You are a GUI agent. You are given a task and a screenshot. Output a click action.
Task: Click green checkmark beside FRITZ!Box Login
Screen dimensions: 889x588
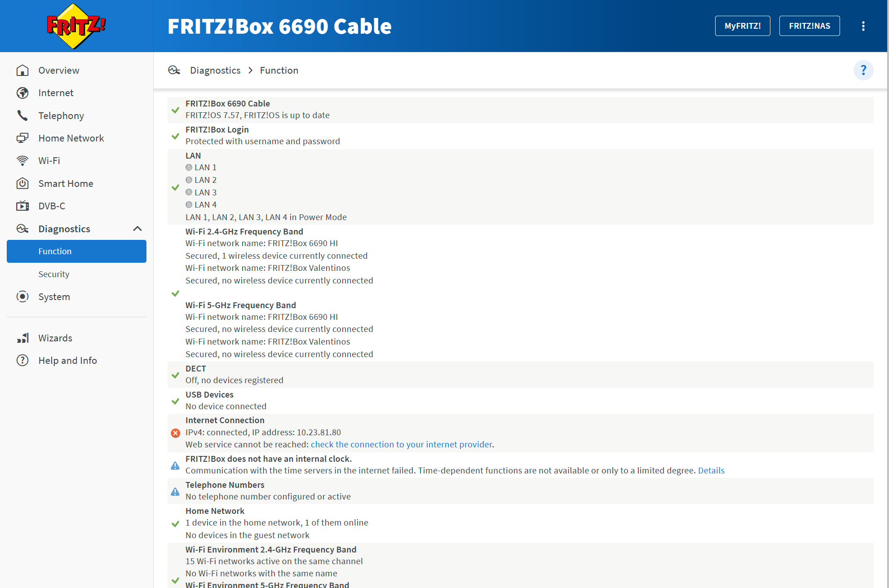175,136
